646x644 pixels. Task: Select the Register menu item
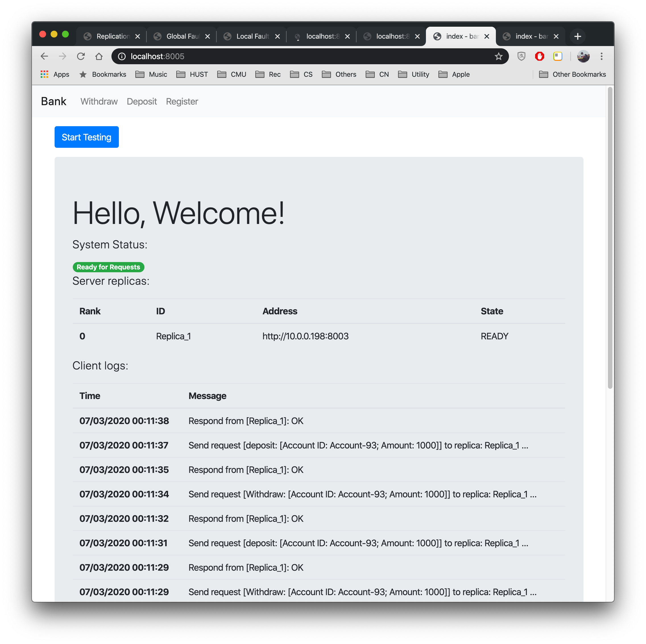tap(181, 101)
